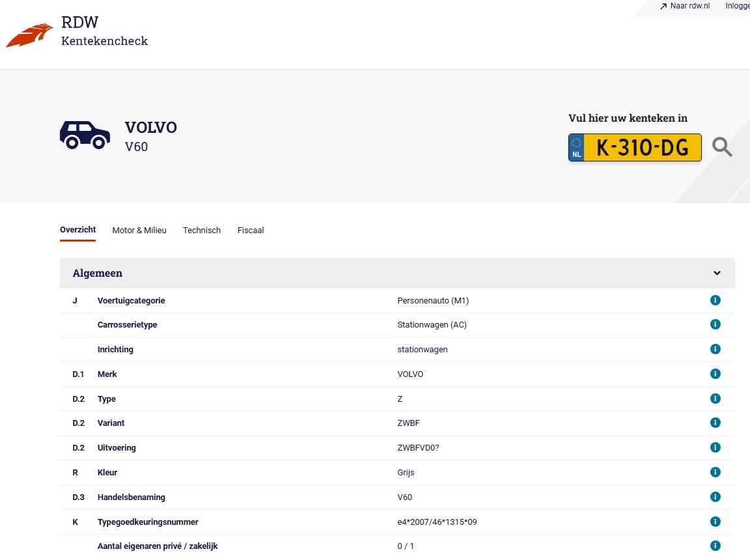Click info icon for Kleur row
This screenshot has width=750, height=560.
(x=715, y=472)
